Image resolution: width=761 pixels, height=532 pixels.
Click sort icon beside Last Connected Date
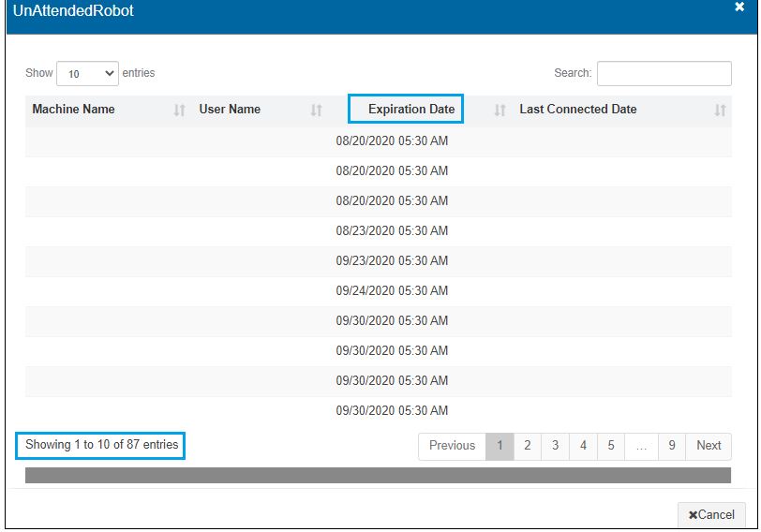[x=720, y=111]
